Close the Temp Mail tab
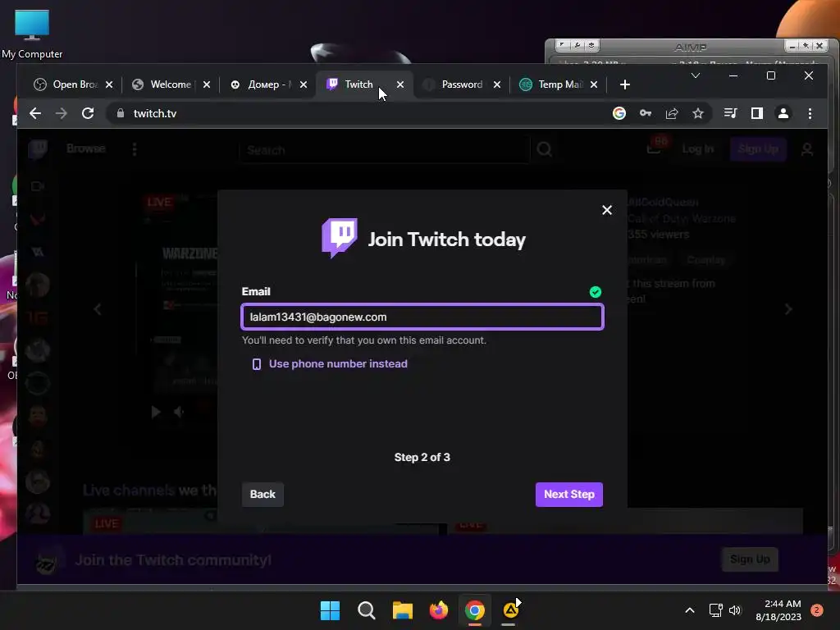 click(594, 84)
